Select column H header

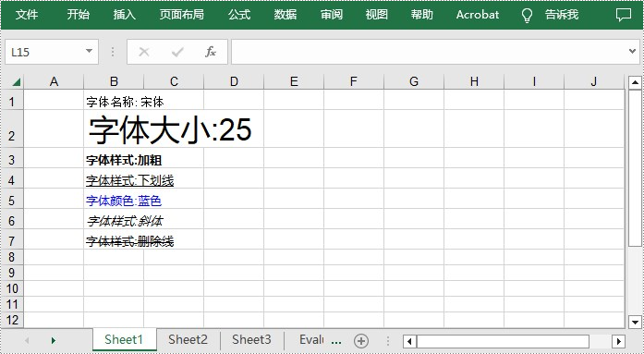tap(474, 81)
